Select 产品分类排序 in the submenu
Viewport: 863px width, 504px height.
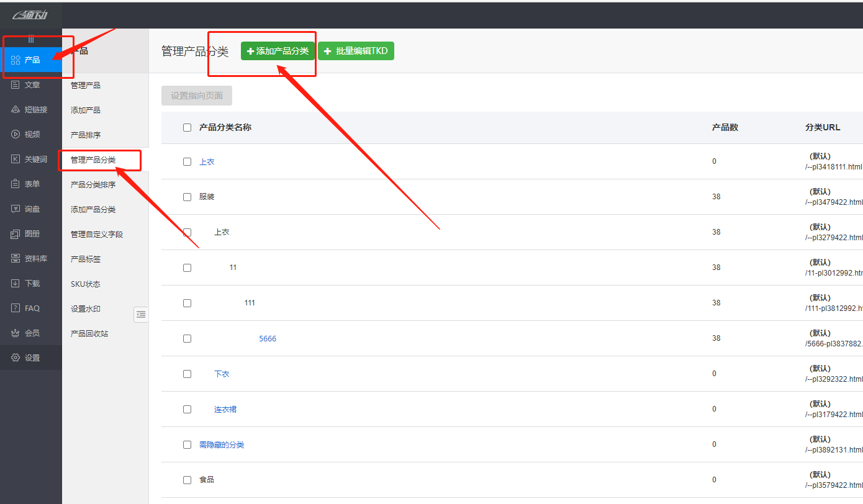tap(93, 185)
